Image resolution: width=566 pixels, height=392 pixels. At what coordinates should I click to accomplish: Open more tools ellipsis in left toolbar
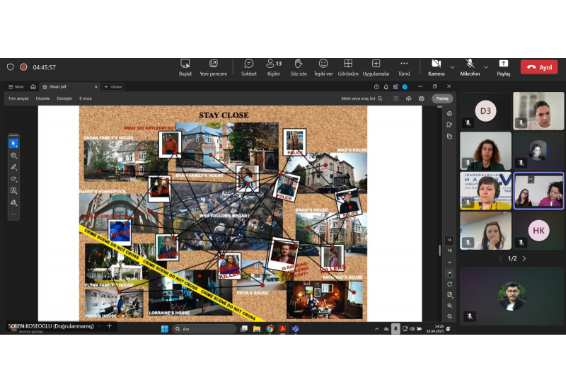(13, 214)
